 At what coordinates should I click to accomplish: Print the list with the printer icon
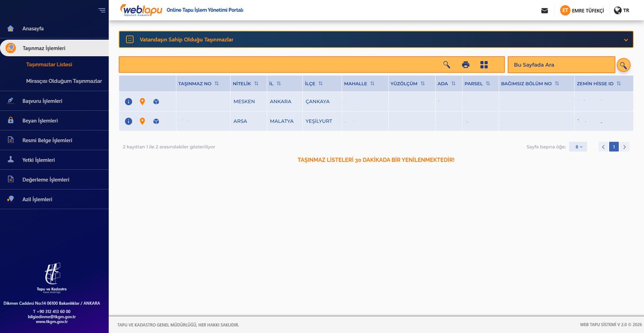[x=466, y=64]
